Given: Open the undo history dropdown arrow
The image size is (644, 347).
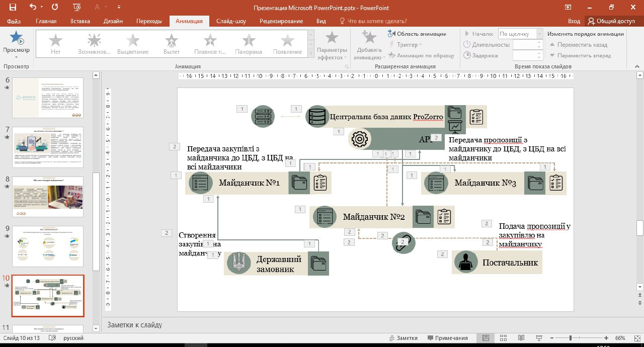Looking at the screenshot, I should (42, 8).
